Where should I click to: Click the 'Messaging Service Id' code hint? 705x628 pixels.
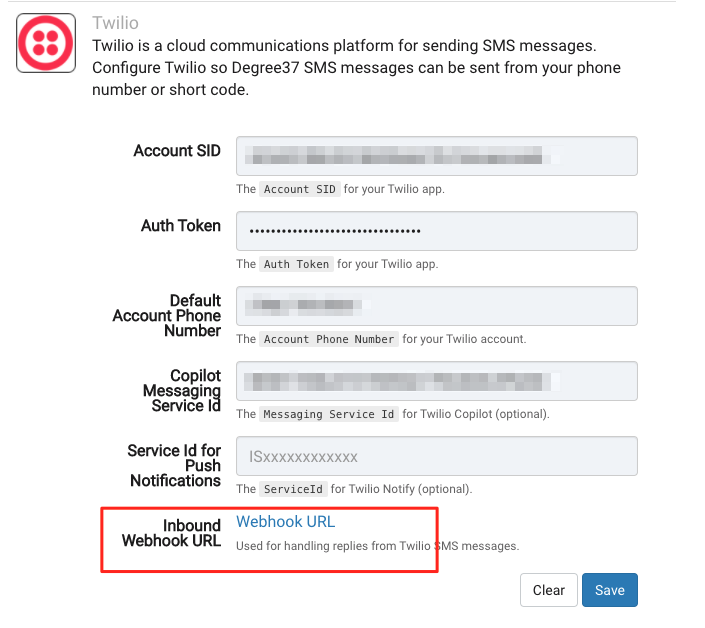[x=329, y=414]
